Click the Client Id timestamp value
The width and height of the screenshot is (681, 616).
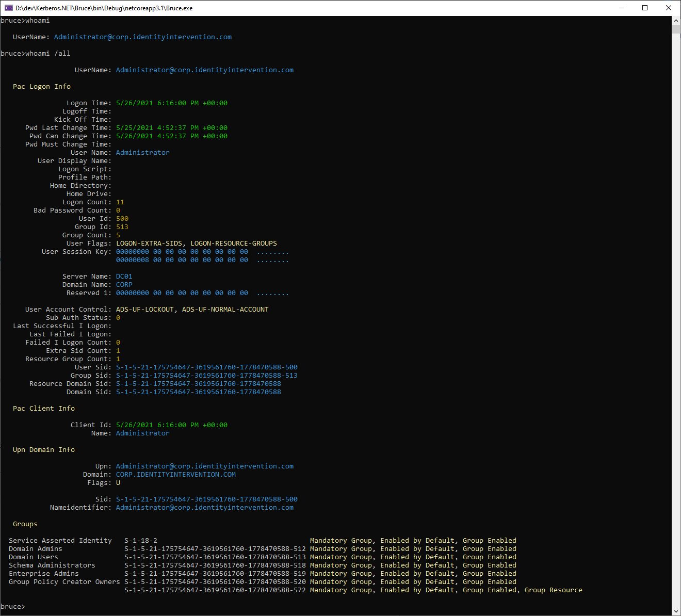tap(172, 425)
